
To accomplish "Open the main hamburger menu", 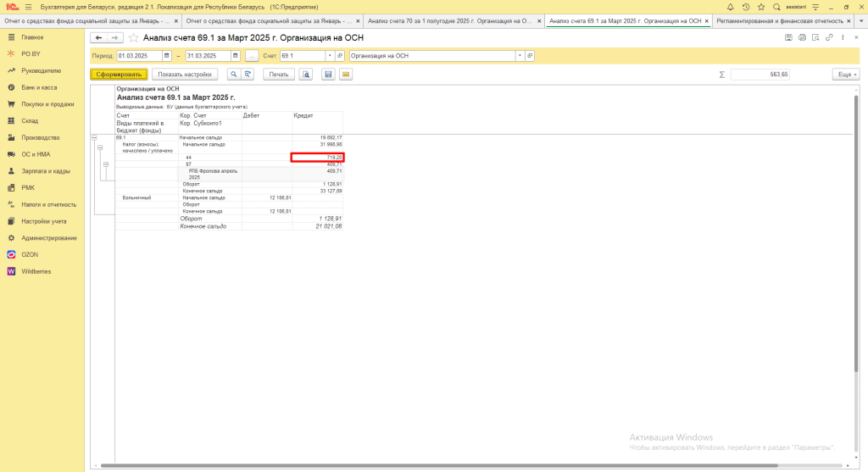I will (28, 7).
